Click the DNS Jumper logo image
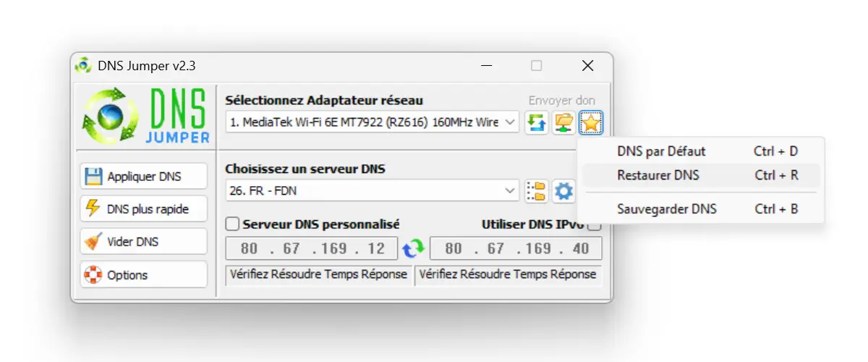The image size is (868, 362). coord(146,116)
